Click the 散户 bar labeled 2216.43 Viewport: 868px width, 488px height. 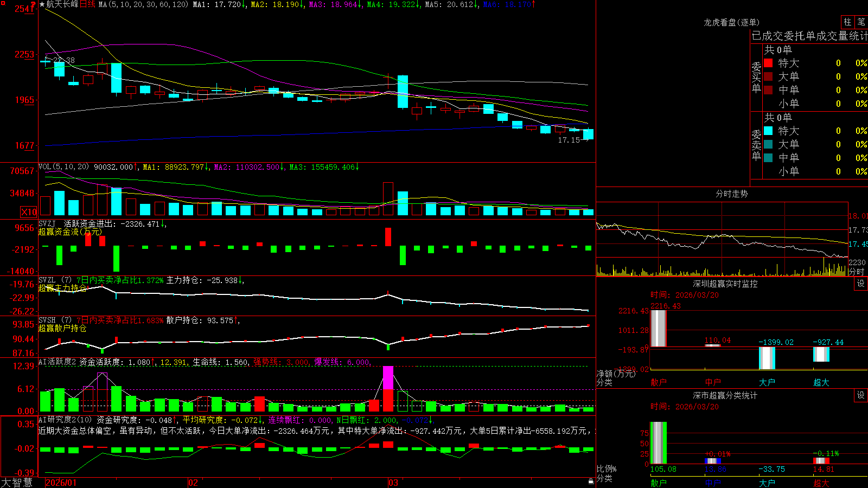[659, 329]
